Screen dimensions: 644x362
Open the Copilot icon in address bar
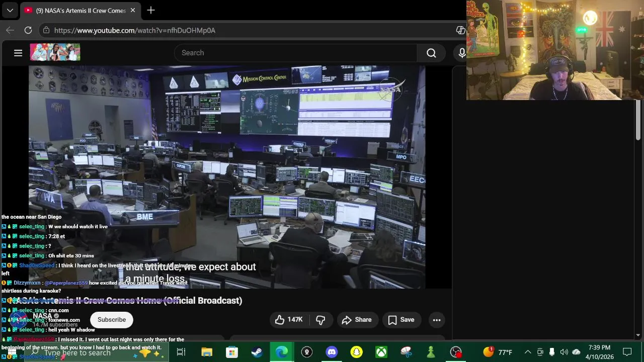coord(460,30)
